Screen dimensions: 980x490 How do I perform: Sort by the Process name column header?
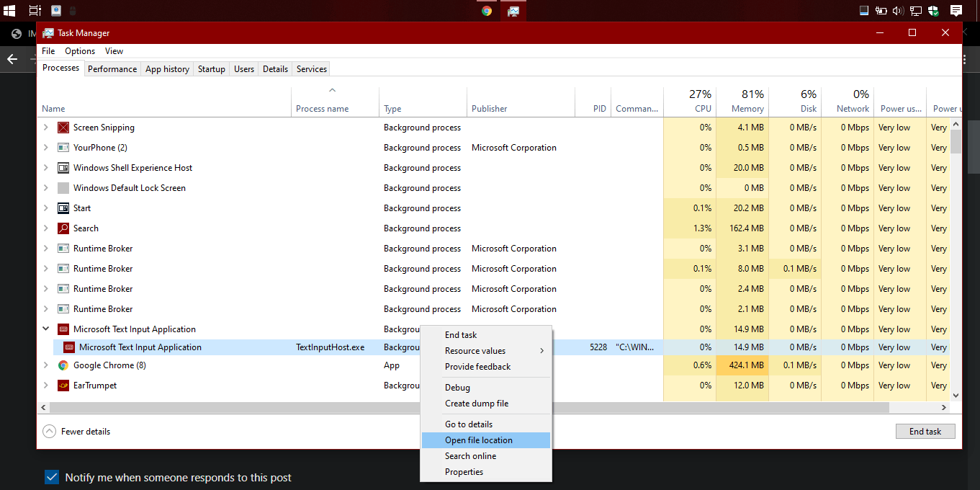[335, 102]
